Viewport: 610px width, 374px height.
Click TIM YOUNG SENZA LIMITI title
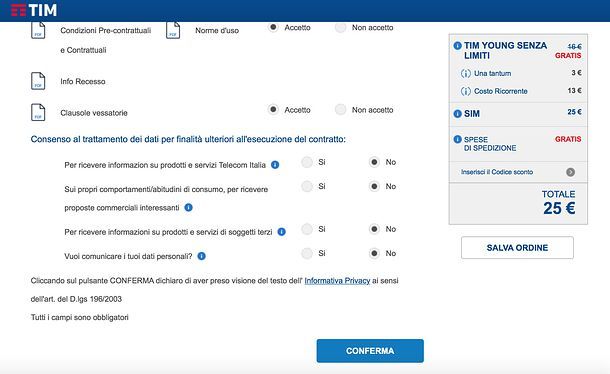click(x=505, y=51)
